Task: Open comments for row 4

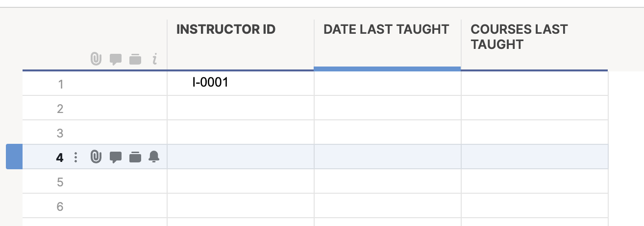Action: pos(115,158)
